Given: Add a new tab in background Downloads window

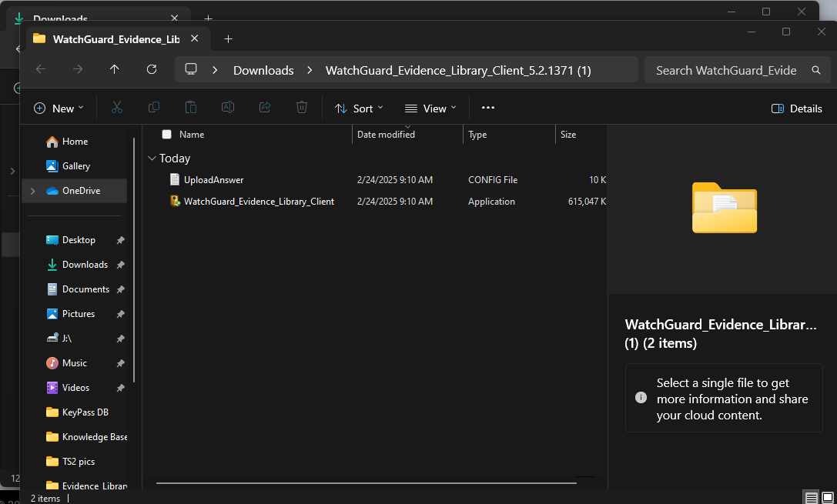Looking at the screenshot, I should [208, 18].
